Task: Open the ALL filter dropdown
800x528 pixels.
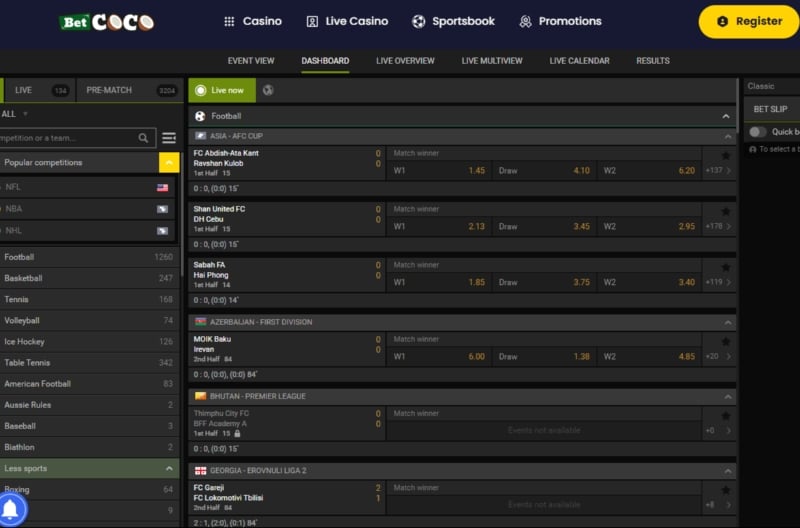Action: click(14, 114)
